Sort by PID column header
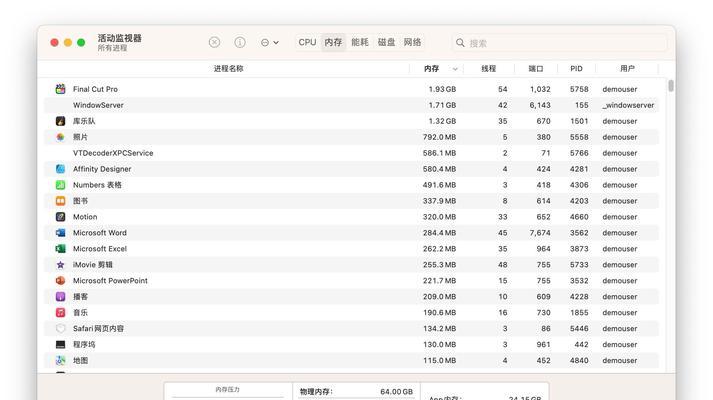This screenshot has width=713, height=400. point(576,69)
